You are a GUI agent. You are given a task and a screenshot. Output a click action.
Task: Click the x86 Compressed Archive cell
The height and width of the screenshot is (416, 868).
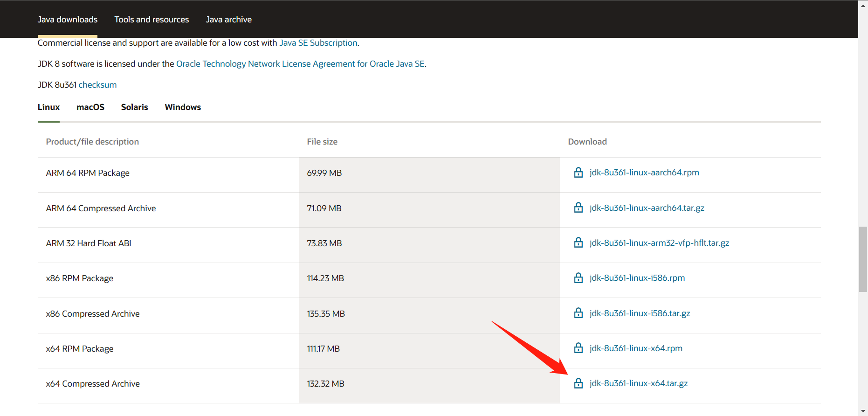pos(168,316)
